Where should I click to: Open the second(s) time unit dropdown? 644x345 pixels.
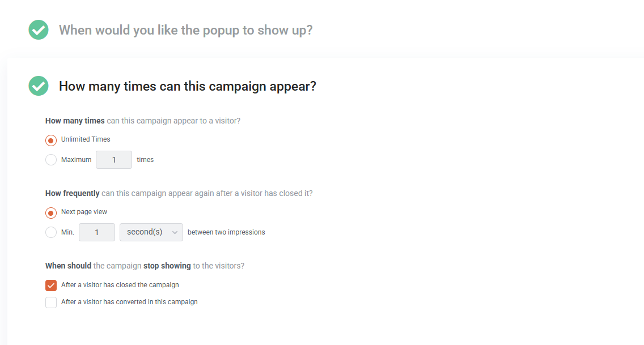point(151,232)
